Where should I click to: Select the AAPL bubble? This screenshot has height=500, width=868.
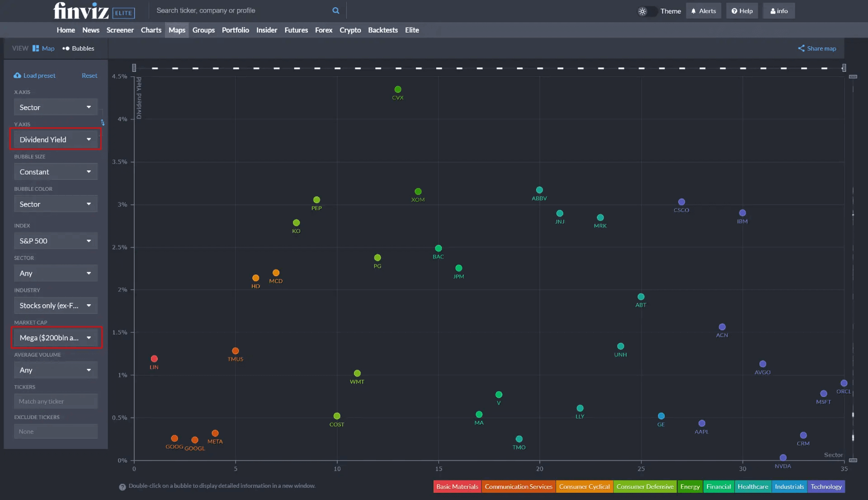click(702, 424)
